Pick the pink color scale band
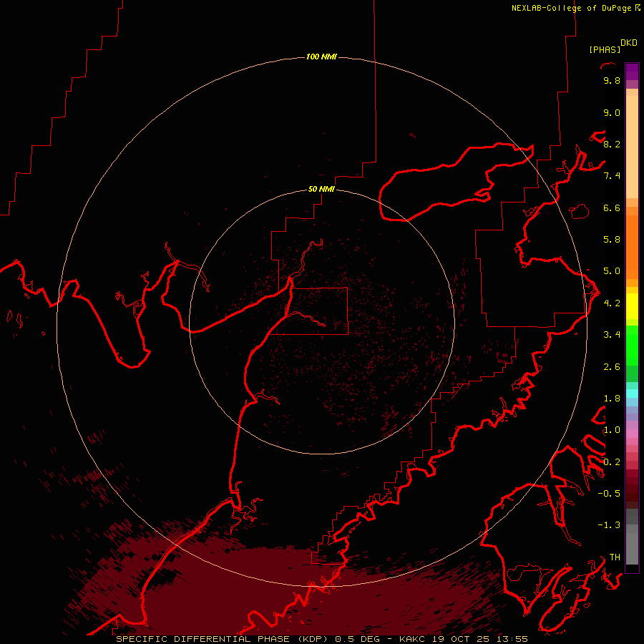The image size is (644, 644). 632,434
